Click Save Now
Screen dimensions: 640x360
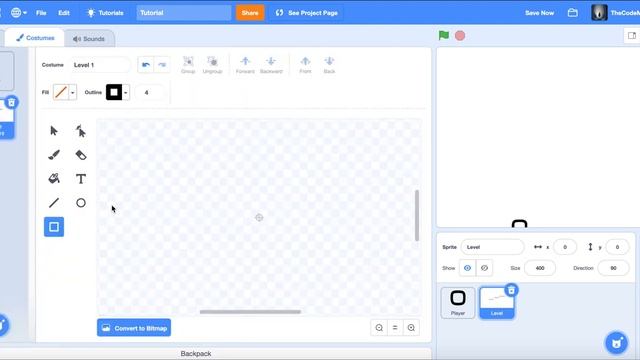click(539, 13)
